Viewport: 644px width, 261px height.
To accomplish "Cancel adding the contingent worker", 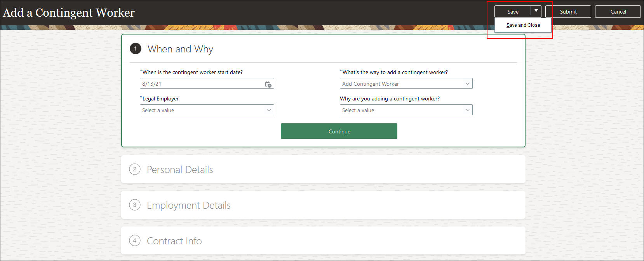I will coord(618,12).
